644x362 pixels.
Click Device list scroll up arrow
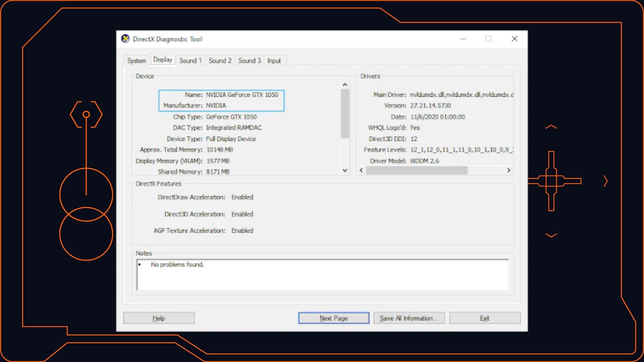[x=345, y=85]
